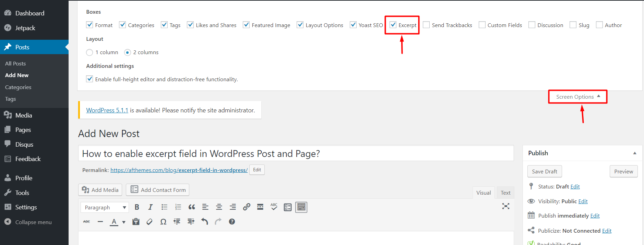Click the Save Draft button
This screenshot has width=644, height=245.
(545, 171)
